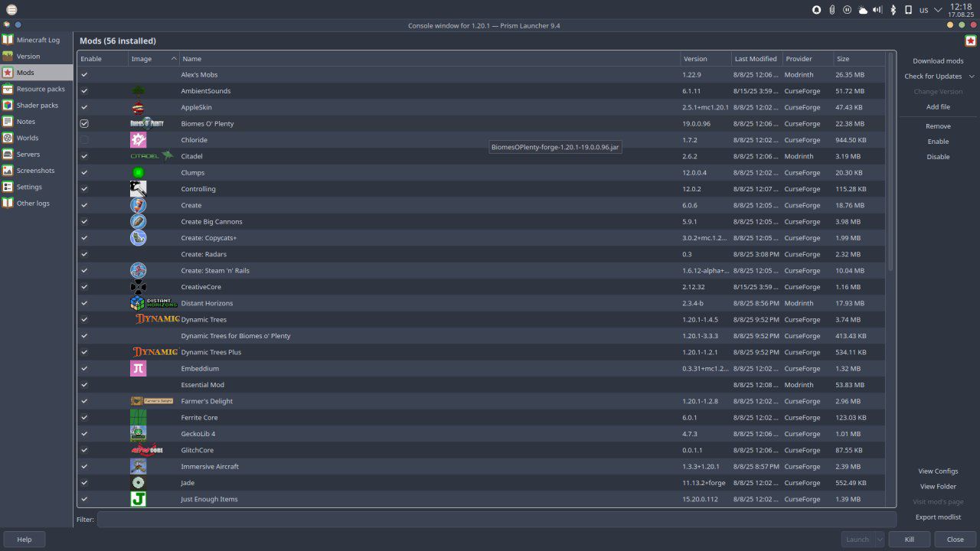Viewport: 980px width, 551px height.
Task: Remove the selected mod
Action: coord(938,126)
